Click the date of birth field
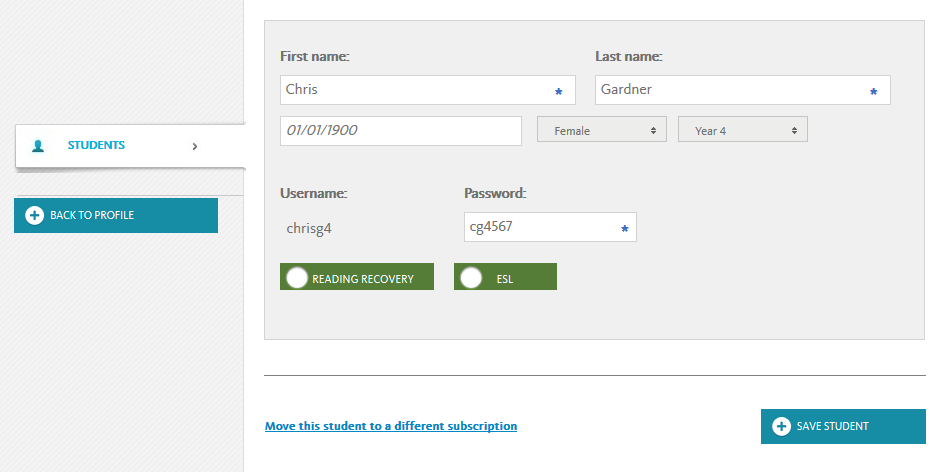Image resolution: width=947 pixels, height=472 pixels. tap(400, 131)
